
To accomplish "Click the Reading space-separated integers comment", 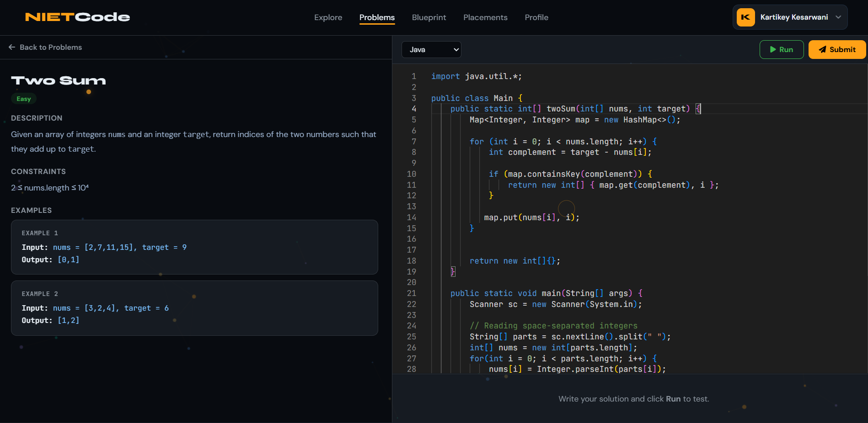I will click(x=553, y=326).
